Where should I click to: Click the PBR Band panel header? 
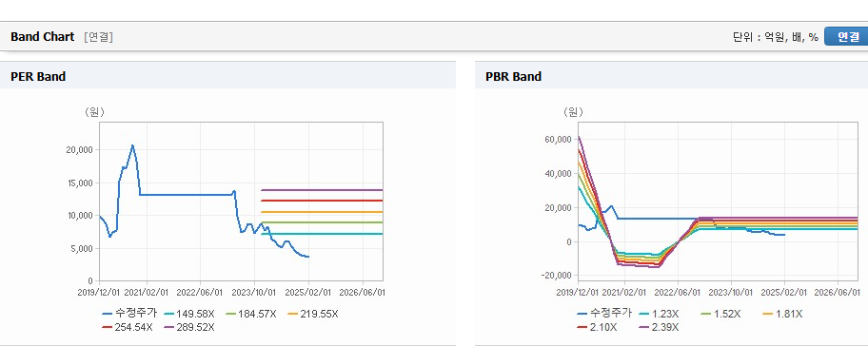(x=672, y=76)
